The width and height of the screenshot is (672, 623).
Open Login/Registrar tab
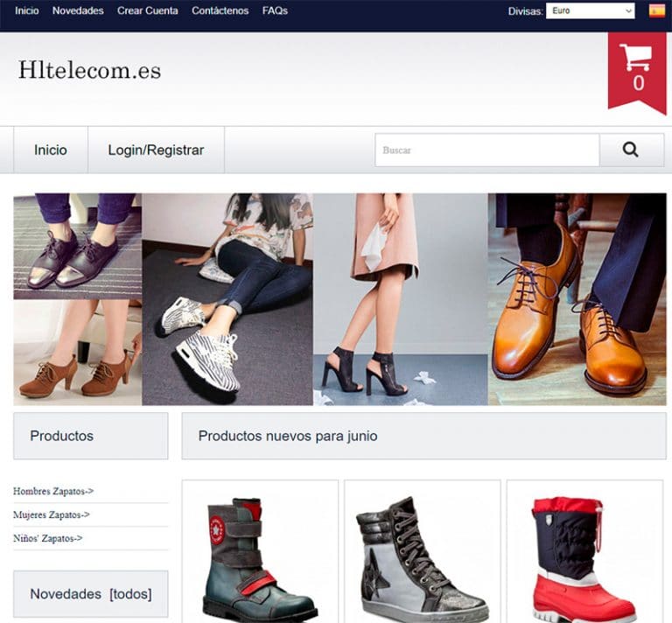pyautogui.click(x=156, y=150)
